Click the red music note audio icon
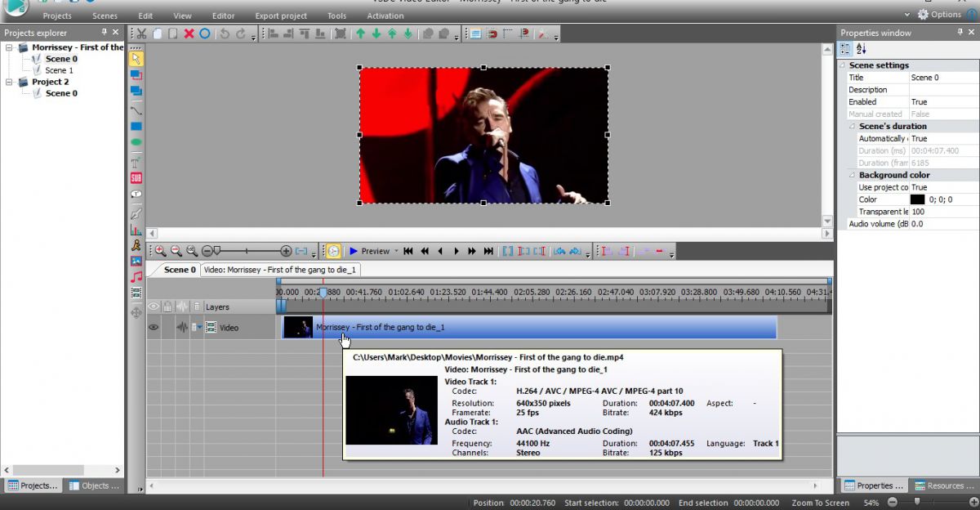The width and height of the screenshot is (980, 510). [x=136, y=277]
